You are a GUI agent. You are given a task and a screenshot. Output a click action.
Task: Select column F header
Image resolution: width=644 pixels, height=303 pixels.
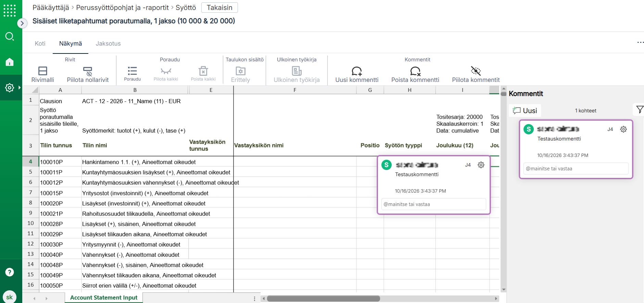295,90
